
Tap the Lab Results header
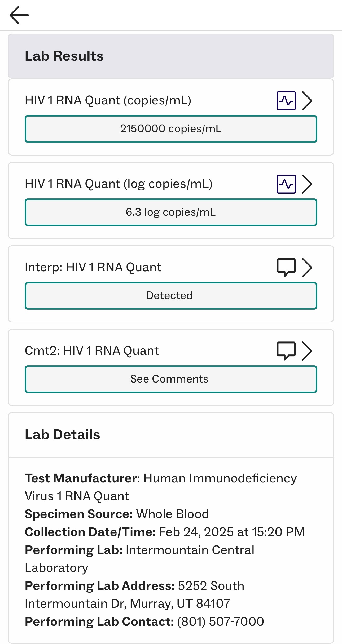[x=64, y=56]
